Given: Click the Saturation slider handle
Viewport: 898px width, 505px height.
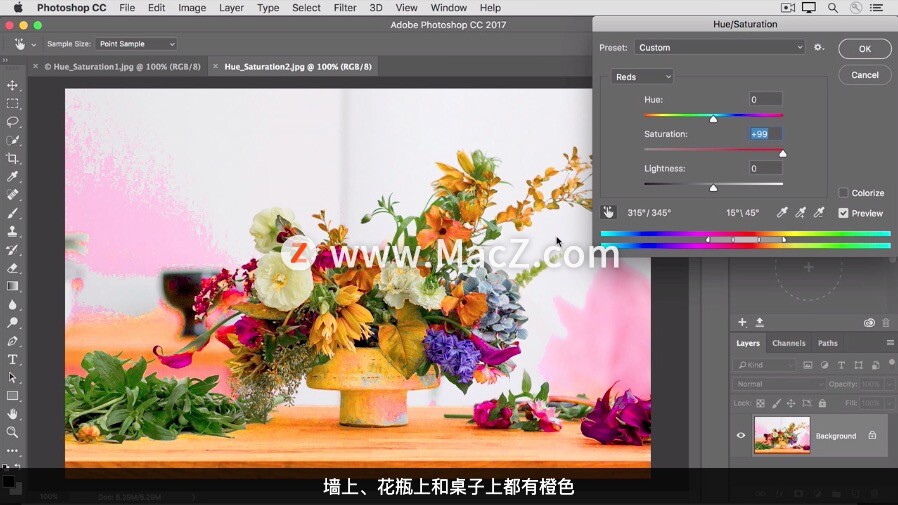Looking at the screenshot, I should 782,153.
